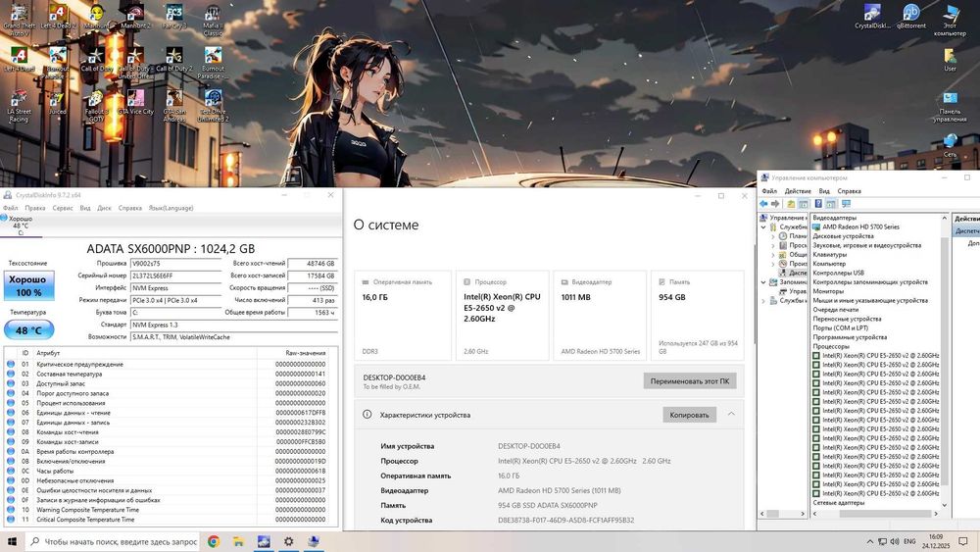Expand the Планировщик tree node arrow
The width and height of the screenshot is (980, 552).
pos(773,236)
